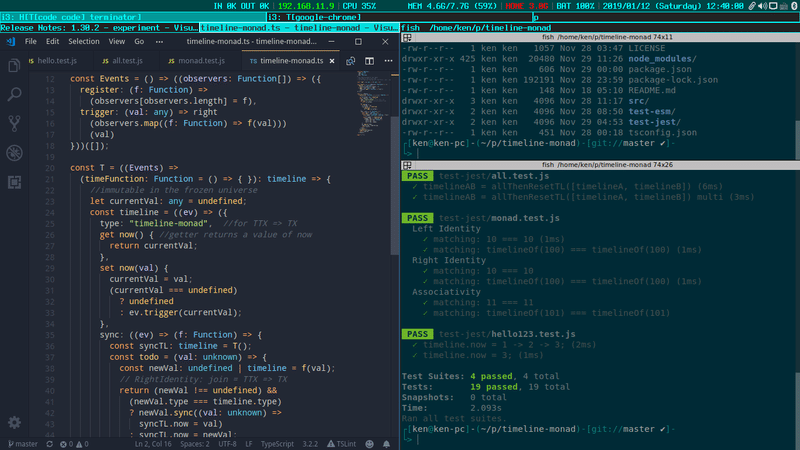Viewport: 800px width, 450px height.
Task: Open errors and warnings count in status bar
Action: pos(74,444)
